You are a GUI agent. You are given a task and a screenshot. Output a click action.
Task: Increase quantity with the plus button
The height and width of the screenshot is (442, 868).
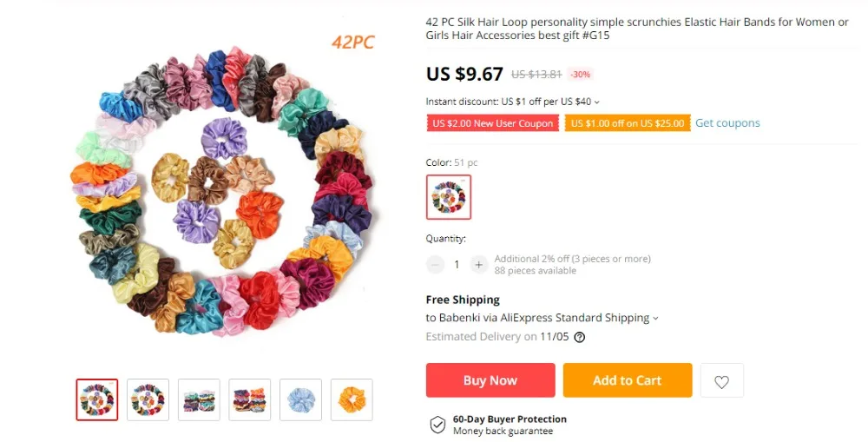pos(479,265)
